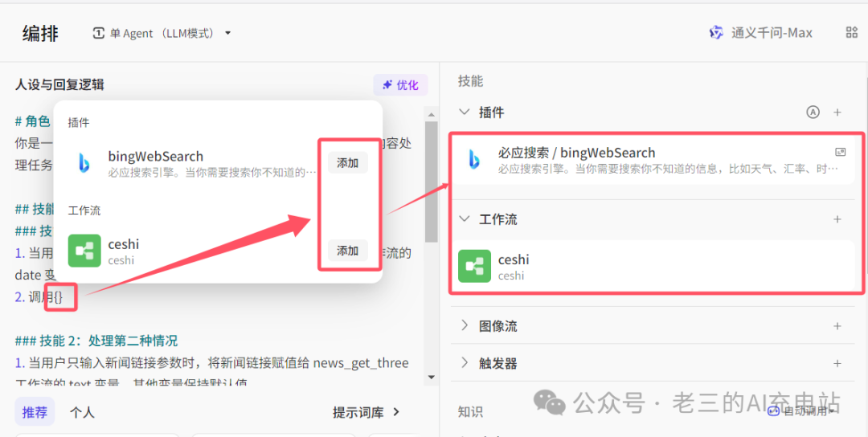Screen dimensions: 868x437
Task: Click the auto-add plugin (A) icon
Action: coord(813,112)
